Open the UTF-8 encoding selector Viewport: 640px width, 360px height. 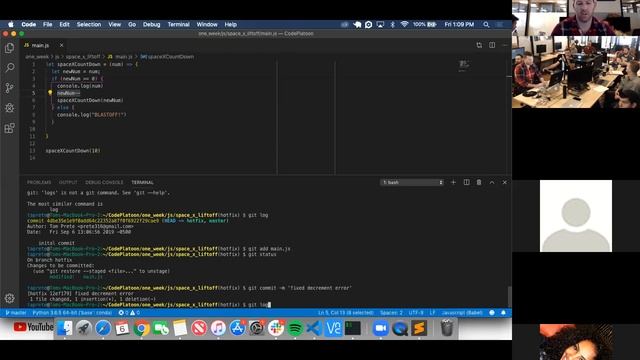point(416,313)
